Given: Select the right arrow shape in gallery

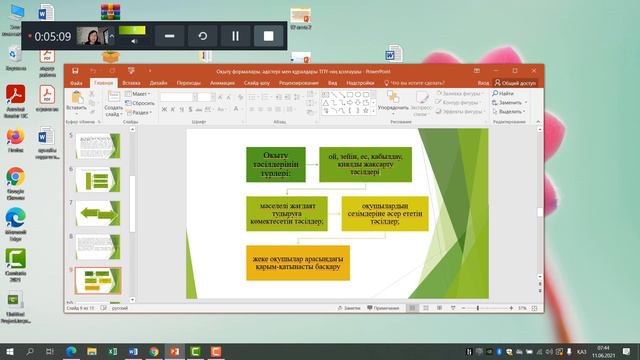Looking at the screenshot, I should pyautogui.click(x=350, y=102).
